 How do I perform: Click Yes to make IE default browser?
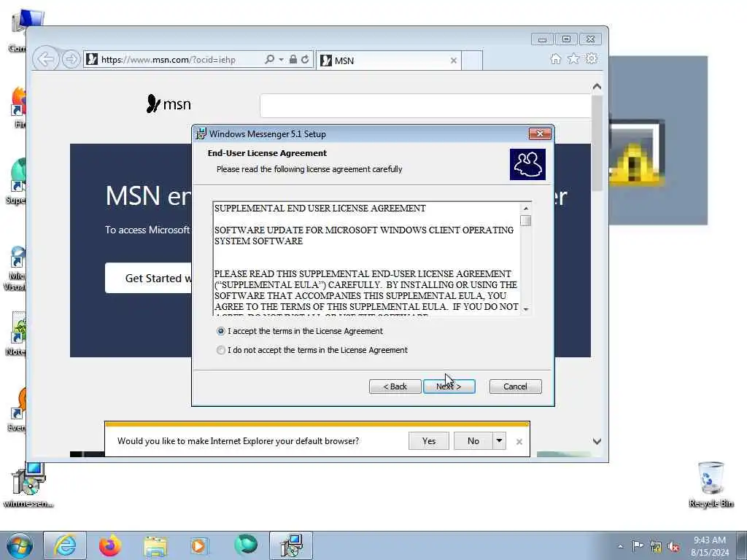point(429,441)
